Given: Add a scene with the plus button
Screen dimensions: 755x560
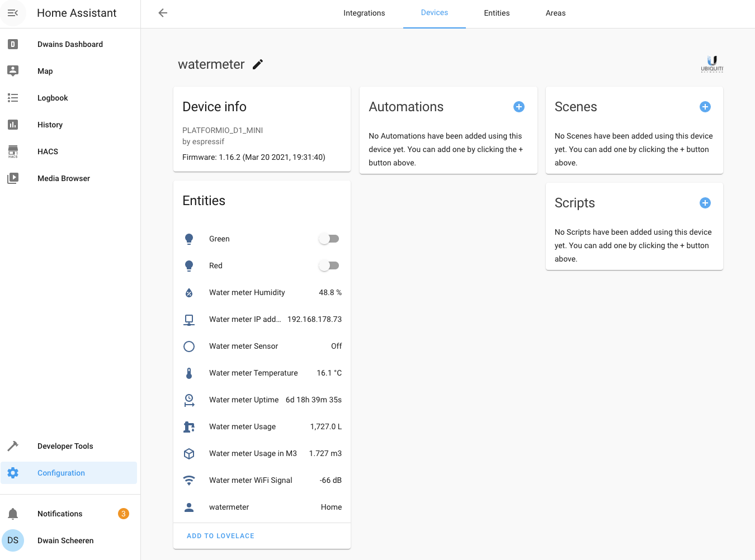Looking at the screenshot, I should click(x=705, y=107).
